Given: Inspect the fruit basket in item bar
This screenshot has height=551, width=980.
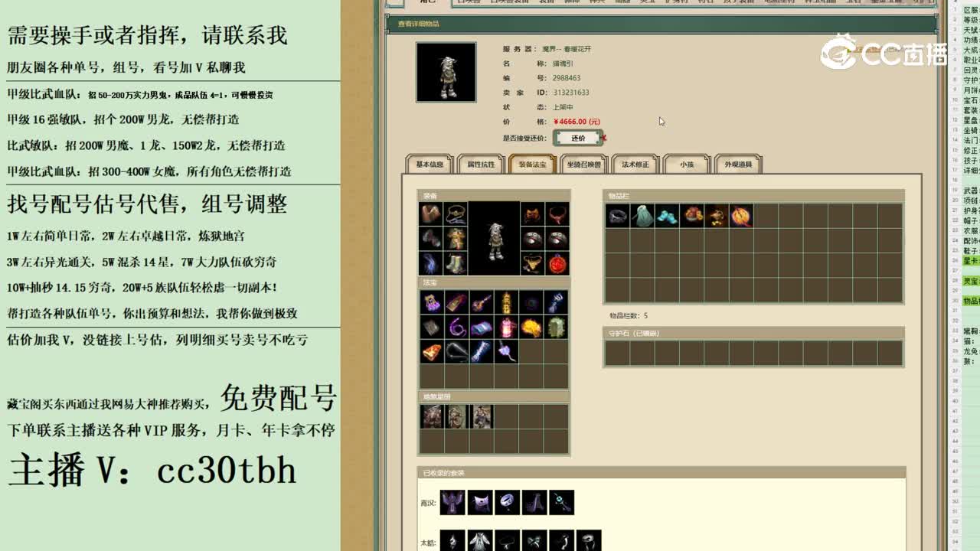Looking at the screenshot, I should 692,216.
